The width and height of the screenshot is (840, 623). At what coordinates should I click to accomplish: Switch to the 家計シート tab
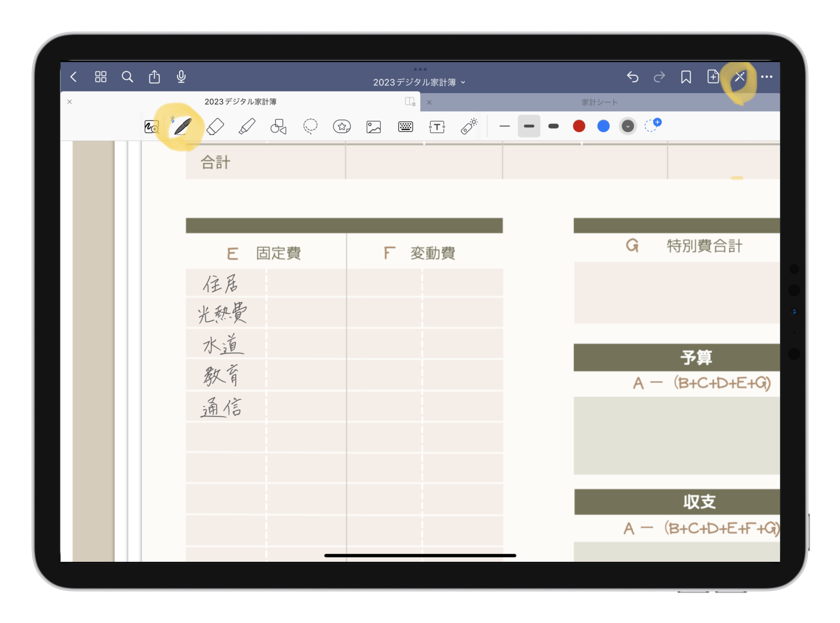pyautogui.click(x=599, y=102)
